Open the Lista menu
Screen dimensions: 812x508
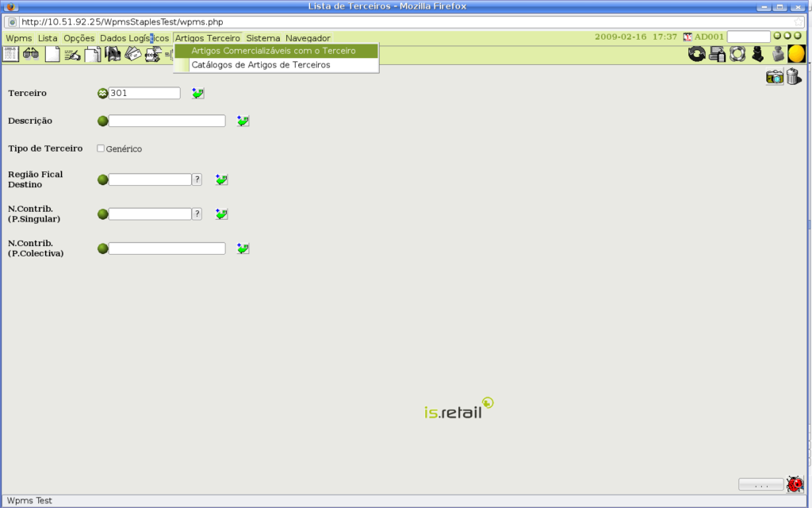(48, 38)
